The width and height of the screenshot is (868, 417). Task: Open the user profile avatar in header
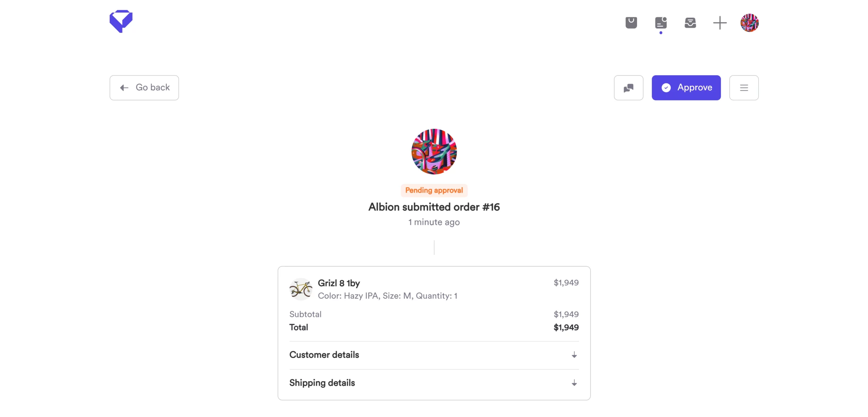[x=749, y=23]
